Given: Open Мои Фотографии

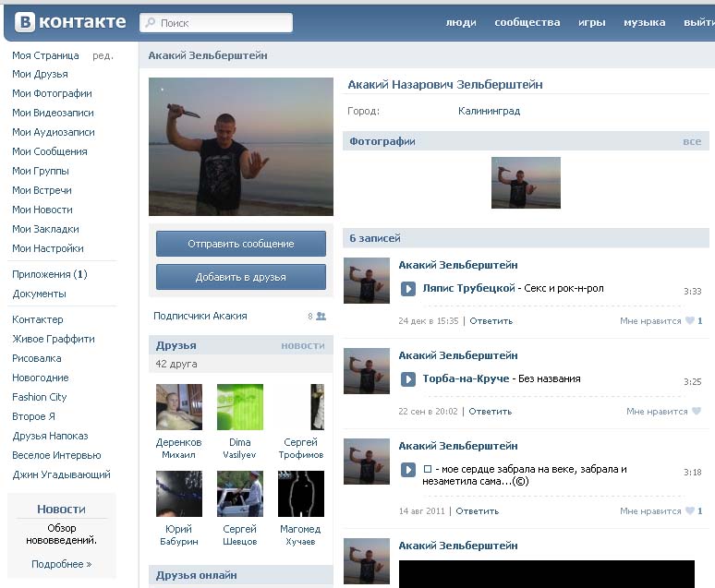Looking at the screenshot, I should pos(52,93).
